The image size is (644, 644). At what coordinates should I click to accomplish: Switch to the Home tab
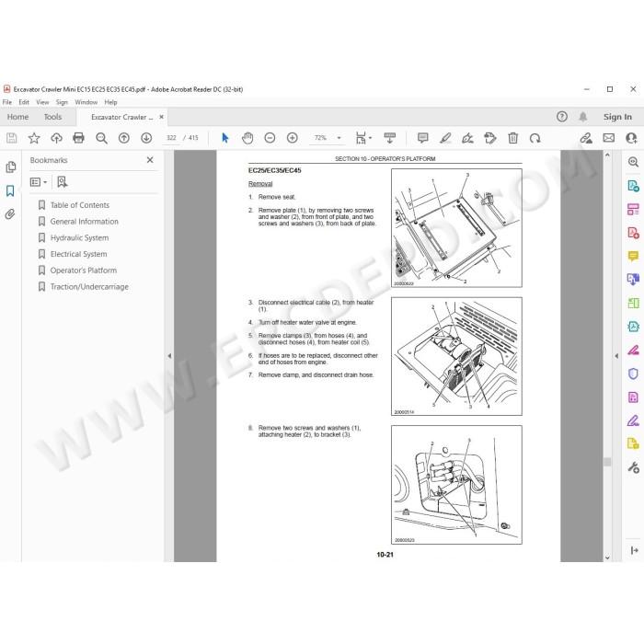coord(17,117)
